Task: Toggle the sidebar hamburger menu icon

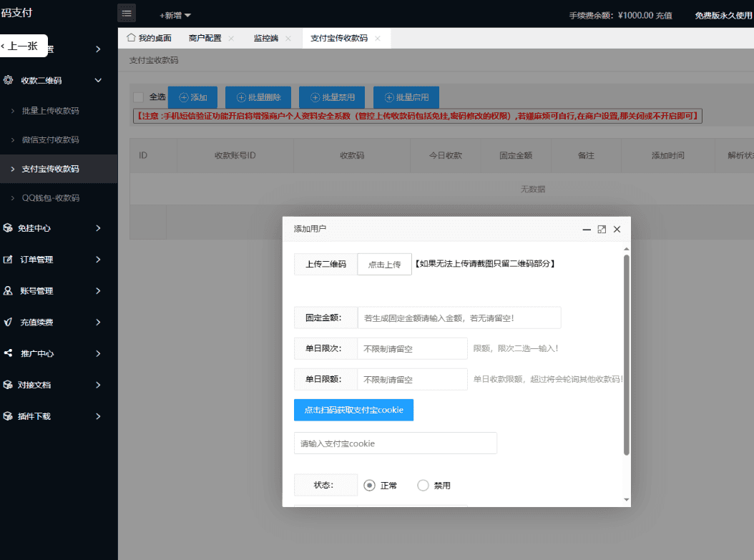Action: 127,13
